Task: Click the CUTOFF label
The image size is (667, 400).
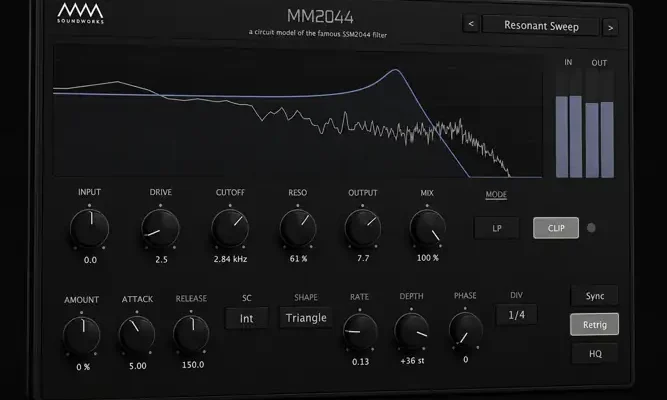Action: (x=230, y=192)
